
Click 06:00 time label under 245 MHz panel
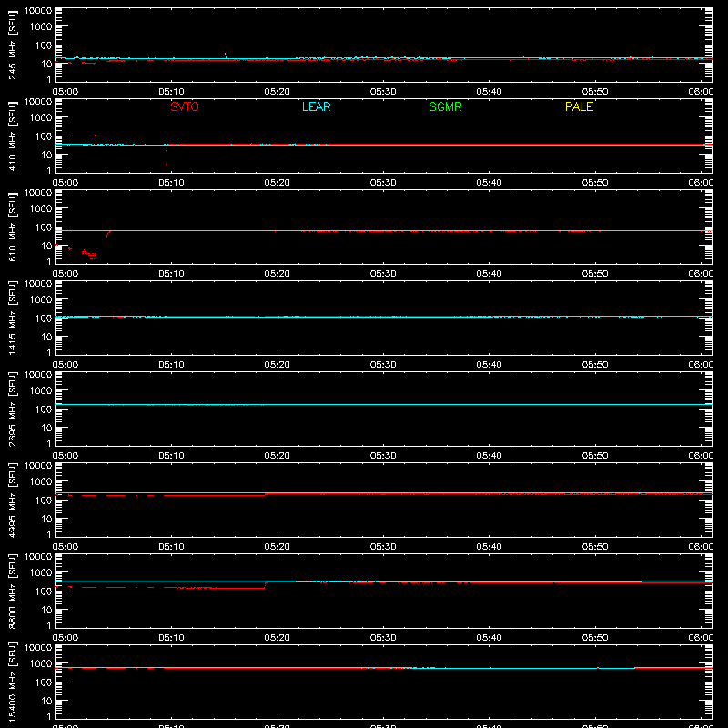point(701,92)
